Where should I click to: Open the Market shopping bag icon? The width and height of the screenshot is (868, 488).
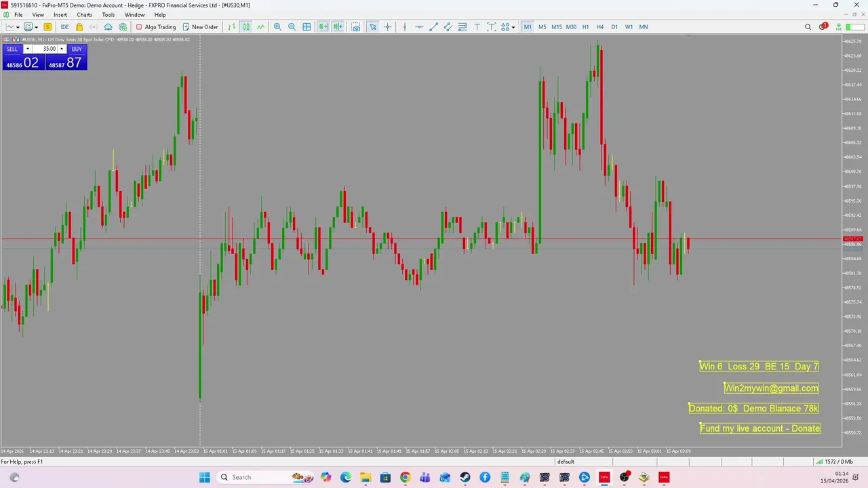coord(79,27)
